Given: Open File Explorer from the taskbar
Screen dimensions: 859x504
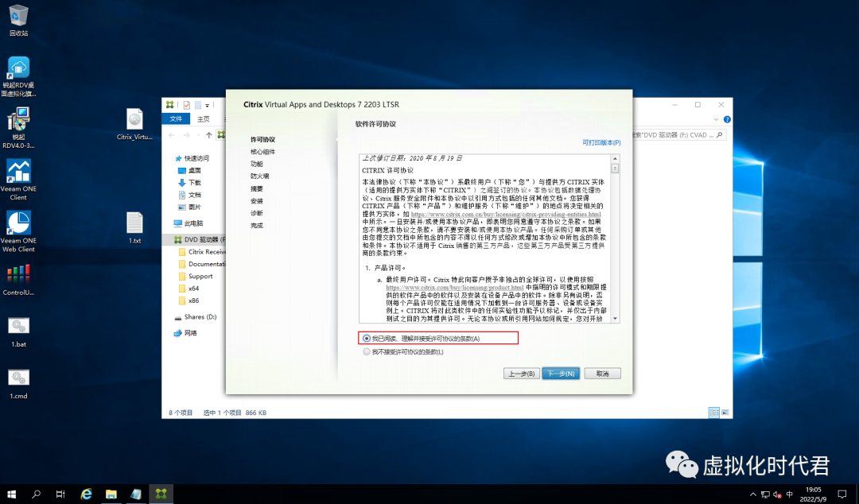Looking at the screenshot, I should pyautogui.click(x=111, y=494).
